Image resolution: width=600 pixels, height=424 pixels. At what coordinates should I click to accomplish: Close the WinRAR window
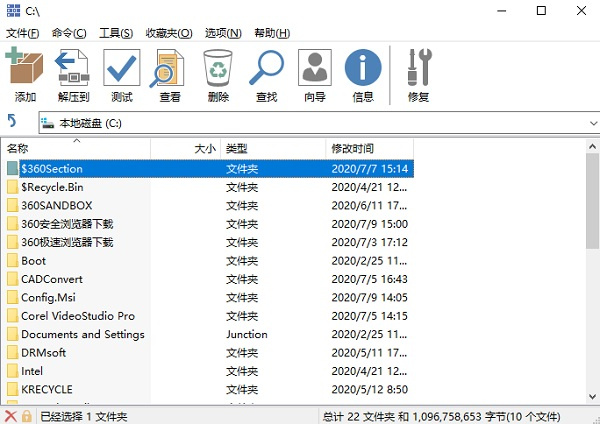[x=581, y=11]
